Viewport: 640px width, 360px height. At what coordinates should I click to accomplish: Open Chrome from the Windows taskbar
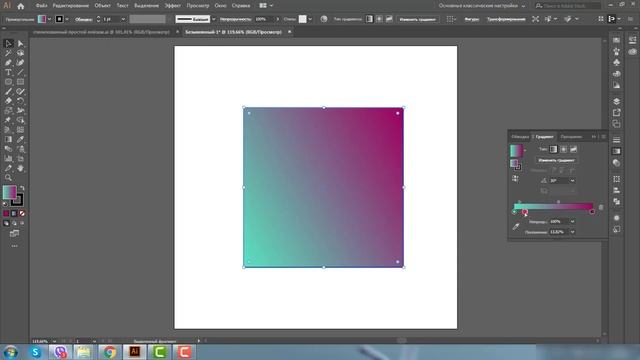pyautogui.click(x=109, y=352)
